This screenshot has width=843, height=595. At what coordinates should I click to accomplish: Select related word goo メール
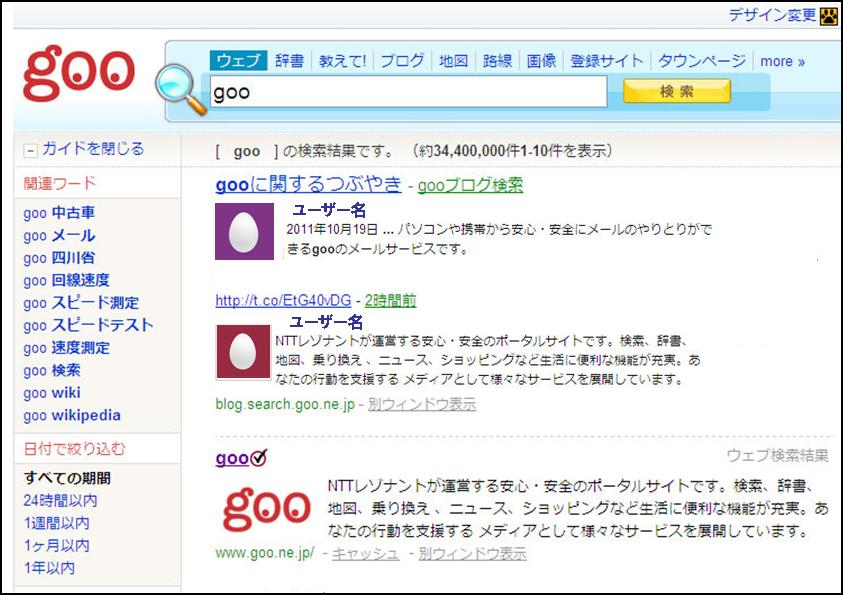(x=59, y=235)
